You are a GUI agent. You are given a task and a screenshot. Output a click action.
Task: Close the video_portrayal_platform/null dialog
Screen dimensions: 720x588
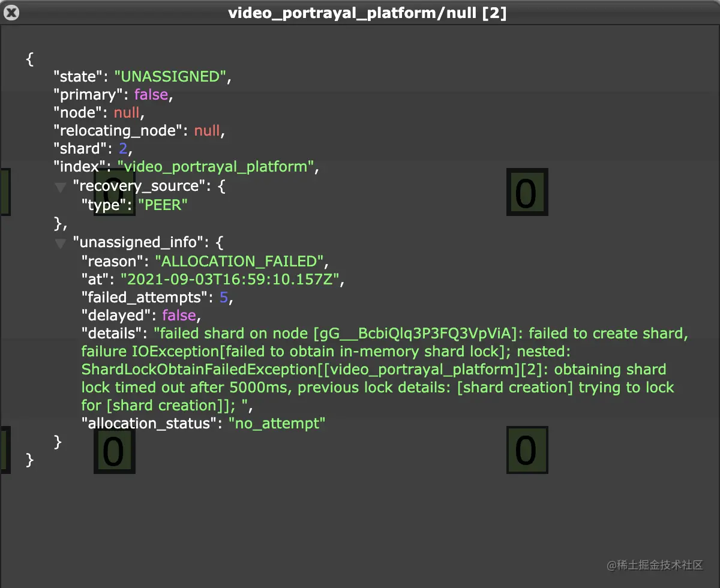click(x=12, y=13)
